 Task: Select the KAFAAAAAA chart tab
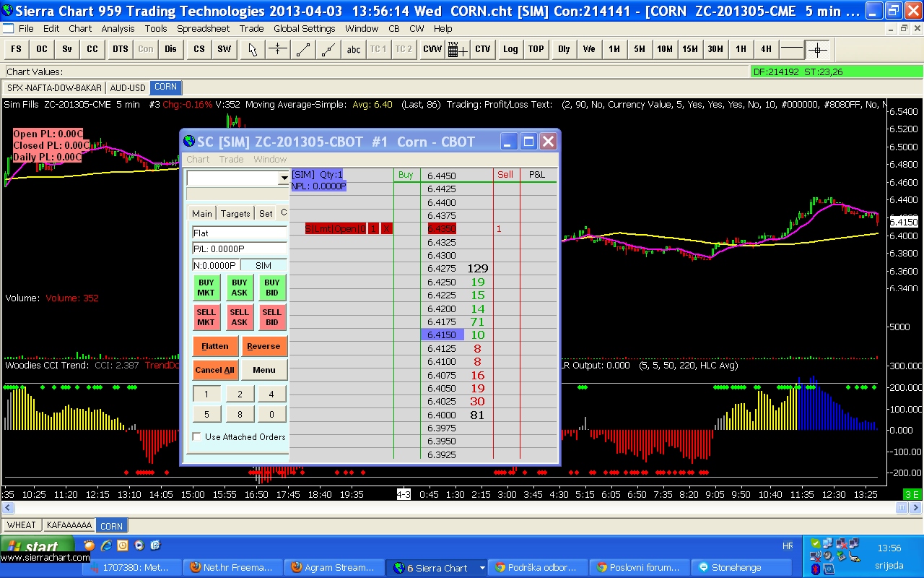click(x=69, y=525)
